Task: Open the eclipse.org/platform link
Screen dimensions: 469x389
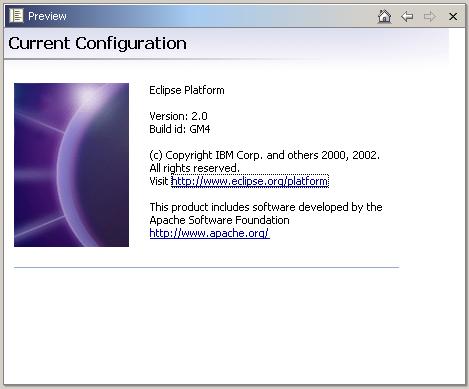Action: [250, 181]
